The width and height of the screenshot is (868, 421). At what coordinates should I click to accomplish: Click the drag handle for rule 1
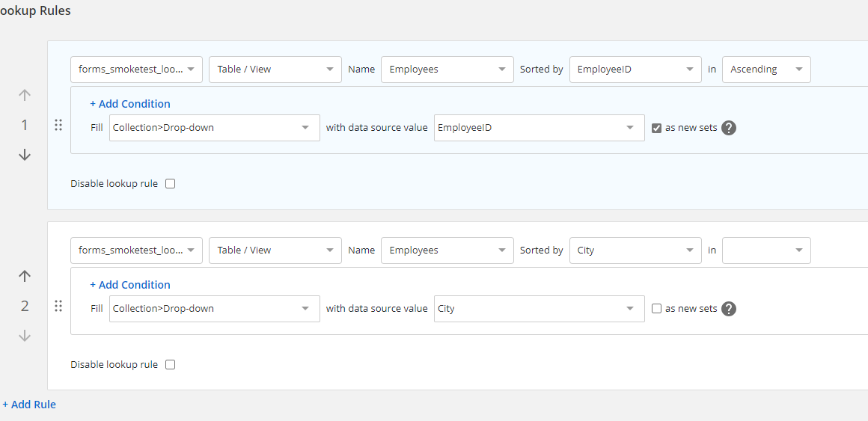pos(58,126)
